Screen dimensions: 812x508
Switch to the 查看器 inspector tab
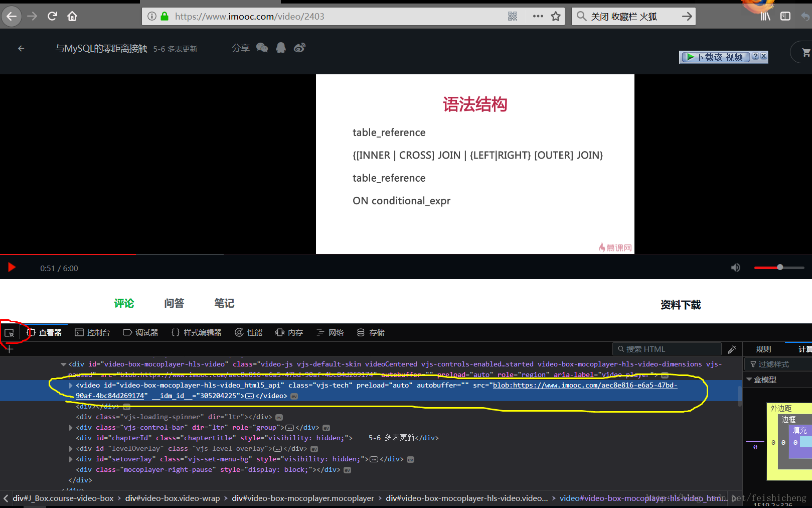pyautogui.click(x=44, y=332)
